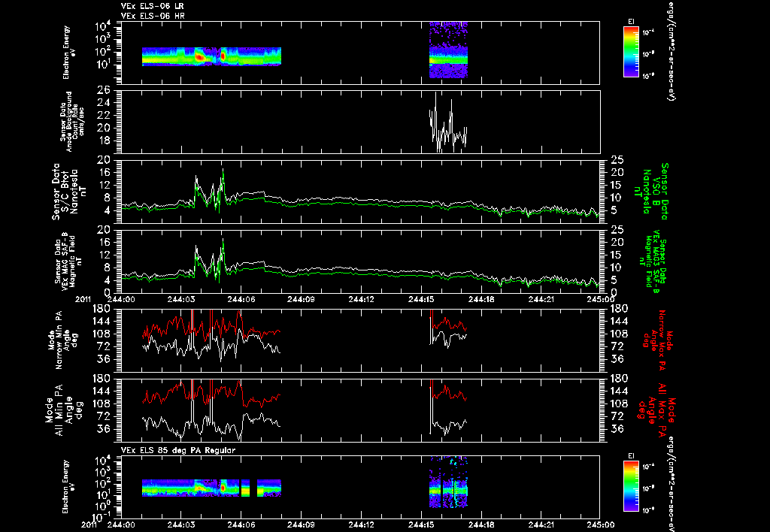Click the red 'All Max PA Angle' label

pos(657,410)
